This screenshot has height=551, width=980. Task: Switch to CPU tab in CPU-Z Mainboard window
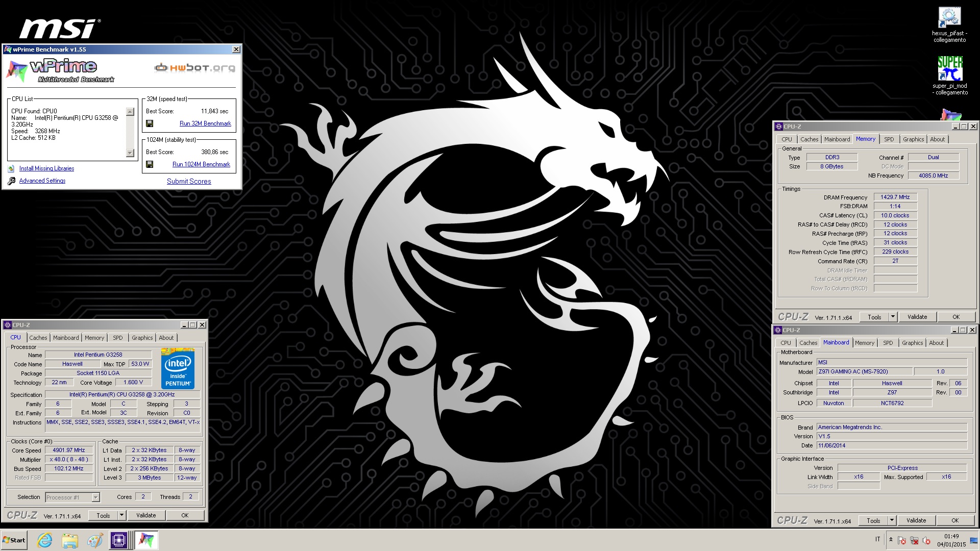tap(786, 343)
